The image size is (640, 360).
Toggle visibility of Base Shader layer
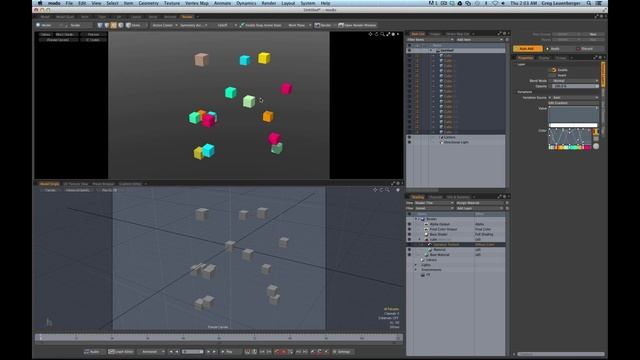coord(409,234)
